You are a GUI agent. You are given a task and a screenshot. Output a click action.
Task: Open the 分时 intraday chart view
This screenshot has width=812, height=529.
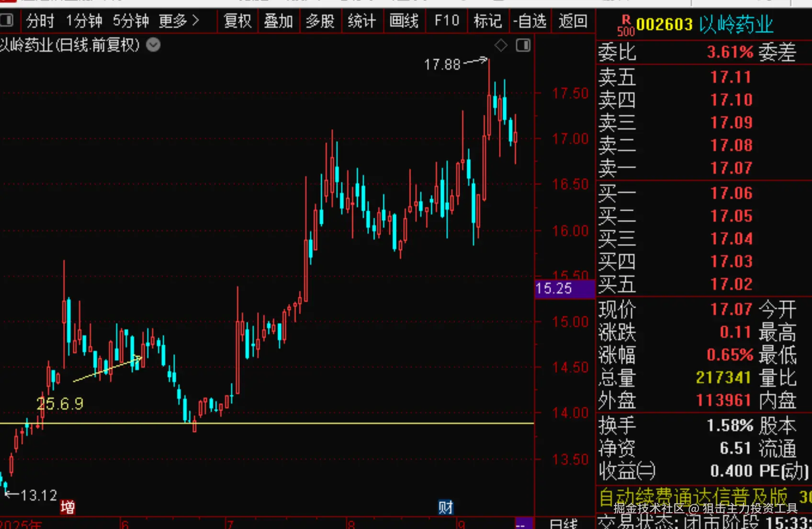click(40, 21)
